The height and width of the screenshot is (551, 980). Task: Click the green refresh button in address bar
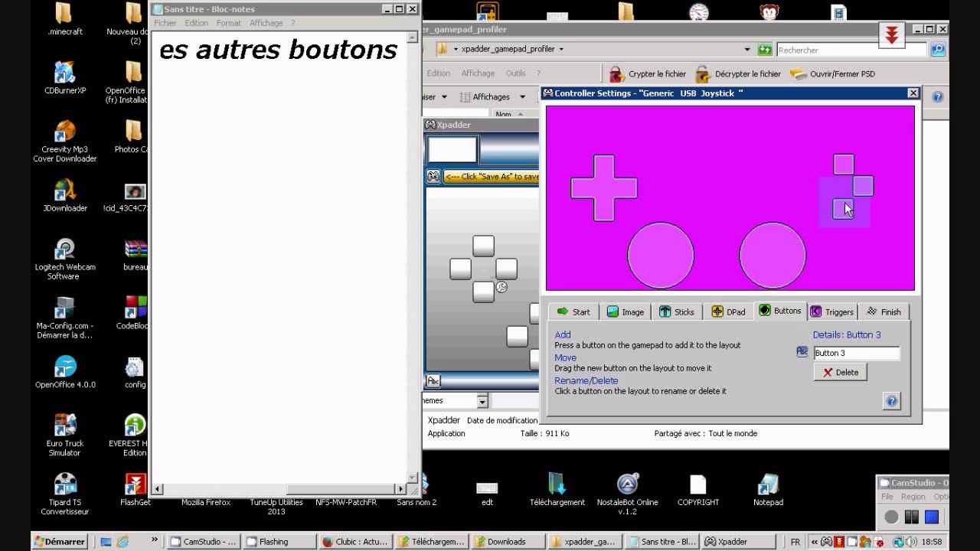765,50
